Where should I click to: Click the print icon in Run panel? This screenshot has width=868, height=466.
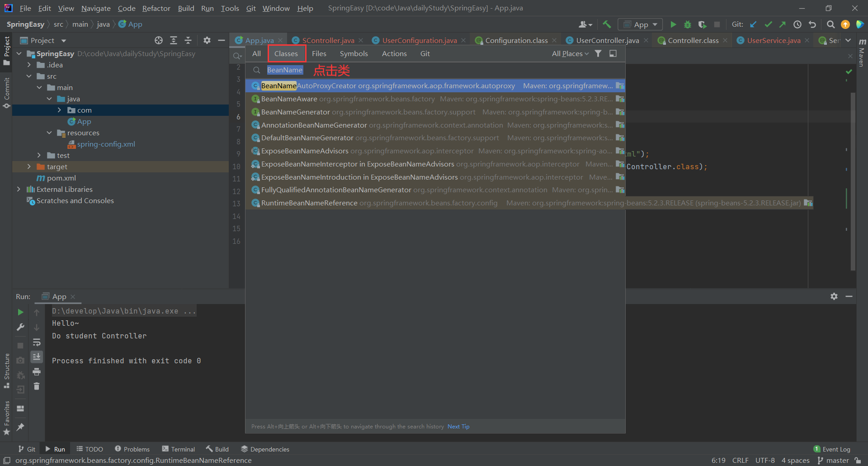point(37,372)
